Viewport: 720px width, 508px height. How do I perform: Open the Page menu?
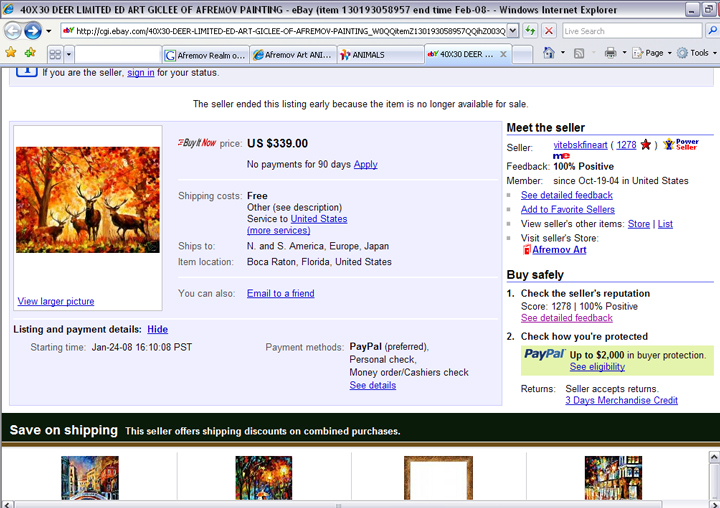pos(652,53)
